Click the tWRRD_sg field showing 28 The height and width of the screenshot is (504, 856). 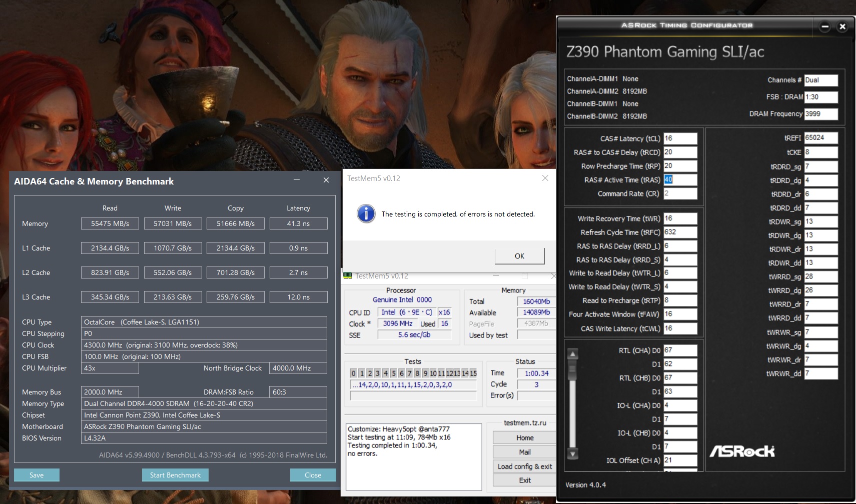pyautogui.click(x=821, y=276)
